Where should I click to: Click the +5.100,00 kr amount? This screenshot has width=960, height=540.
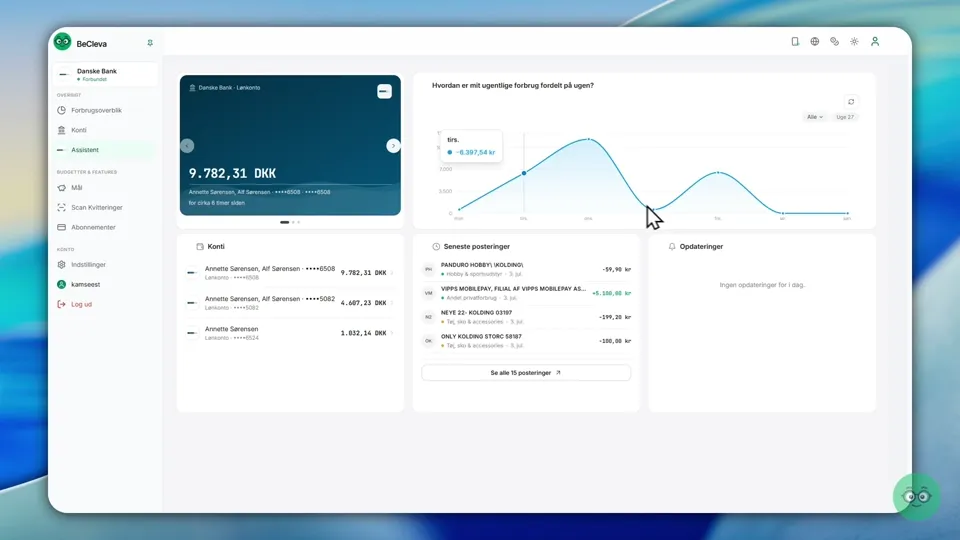tap(611, 293)
